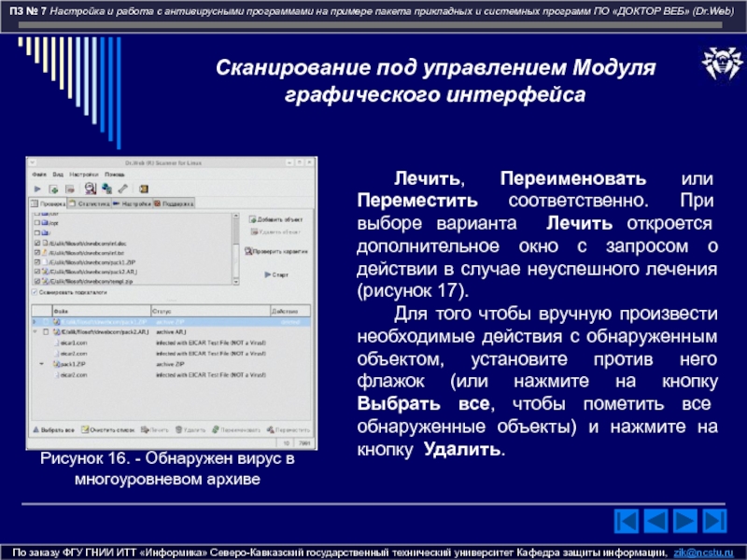This screenshot has height=560, width=747.
Task: Expand the highlighted pack1.ZIP result row
Action: click(35, 322)
